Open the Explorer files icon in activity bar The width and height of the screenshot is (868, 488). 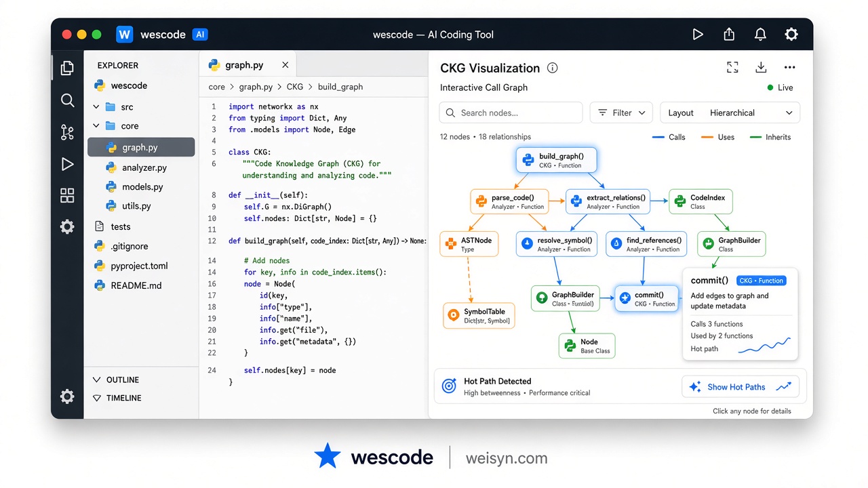click(x=67, y=68)
